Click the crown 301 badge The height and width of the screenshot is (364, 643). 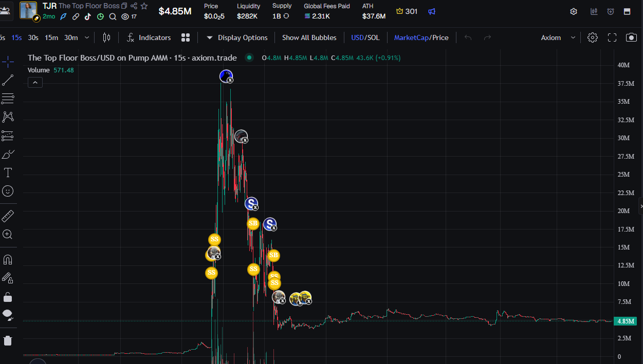(407, 11)
